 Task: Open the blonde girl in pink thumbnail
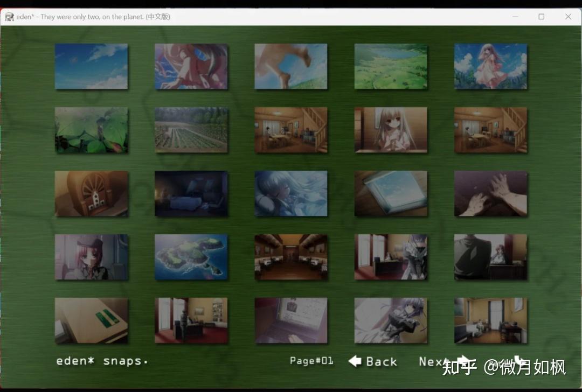[391, 130]
